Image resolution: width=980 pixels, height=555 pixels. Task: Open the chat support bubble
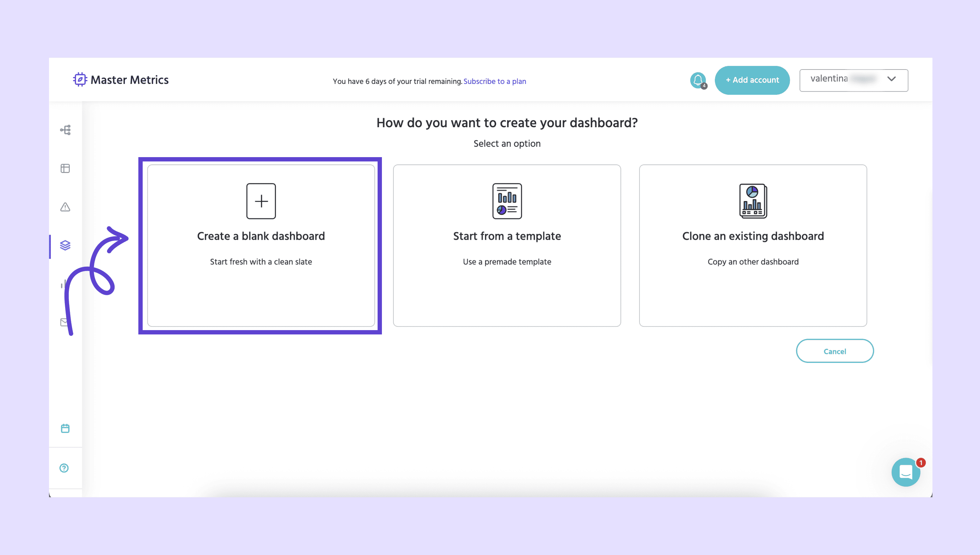(906, 472)
